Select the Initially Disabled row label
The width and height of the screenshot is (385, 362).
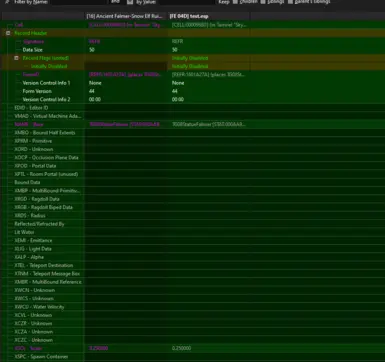[x=49, y=66]
